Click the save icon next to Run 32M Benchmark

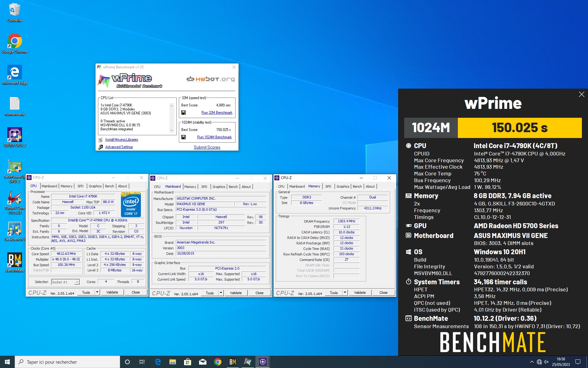[x=183, y=113]
